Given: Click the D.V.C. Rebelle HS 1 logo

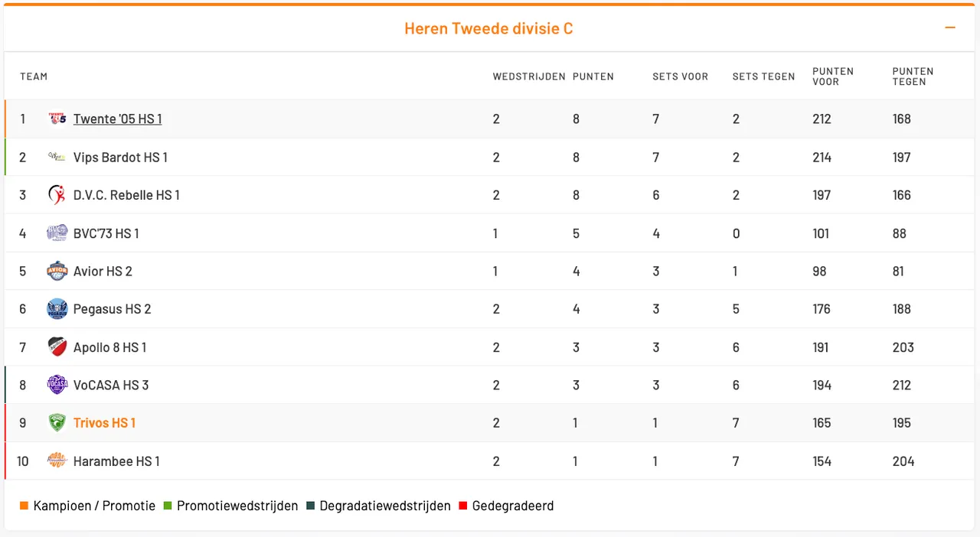Looking at the screenshot, I should tap(57, 195).
